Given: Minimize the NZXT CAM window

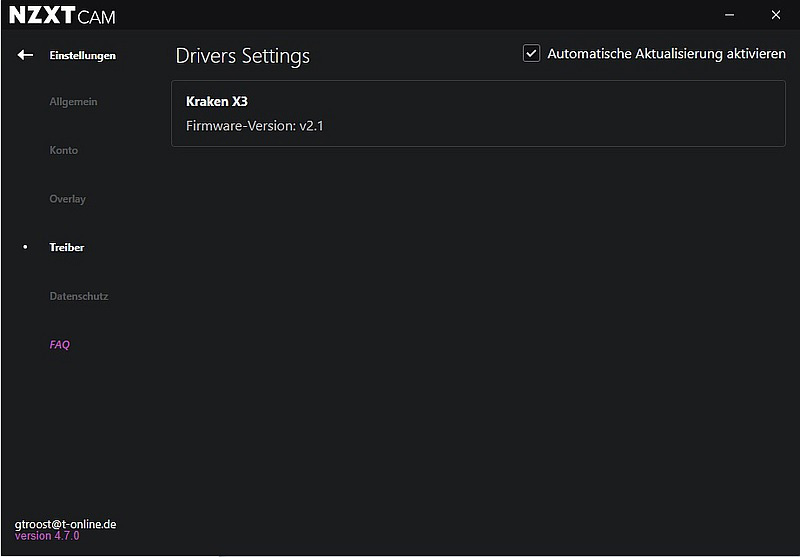Looking at the screenshot, I should click(x=730, y=15).
